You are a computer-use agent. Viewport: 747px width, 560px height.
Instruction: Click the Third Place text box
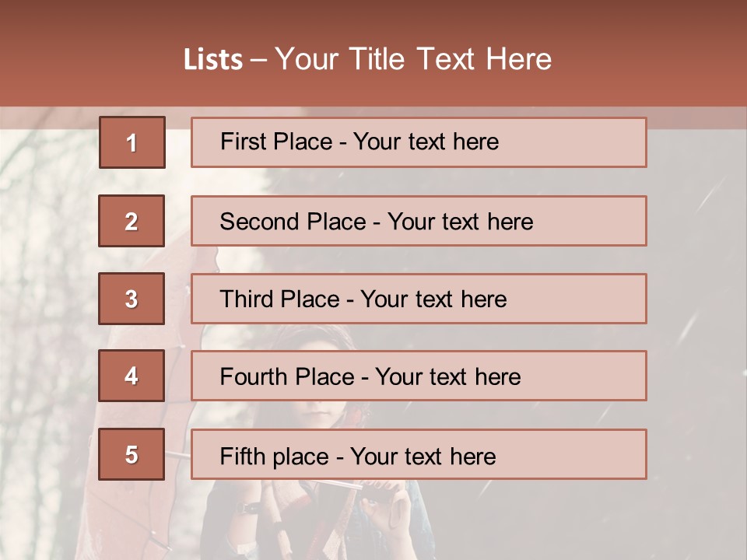pos(419,299)
